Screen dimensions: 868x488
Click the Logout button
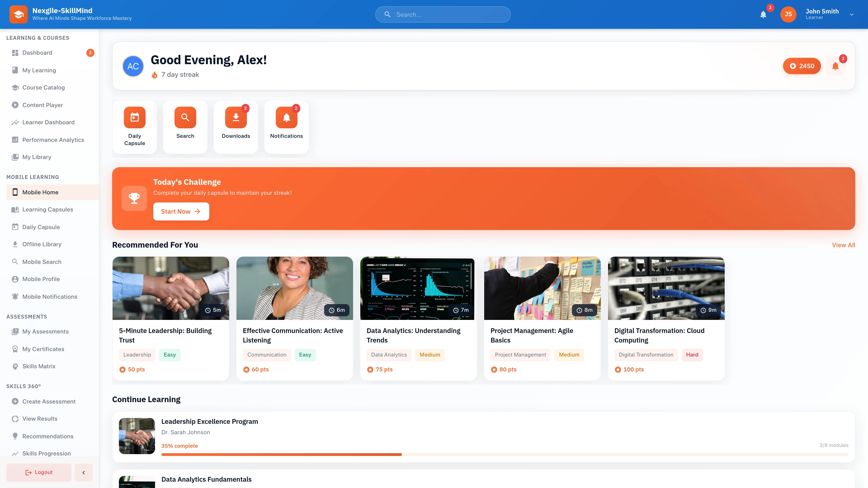pos(38,472)
